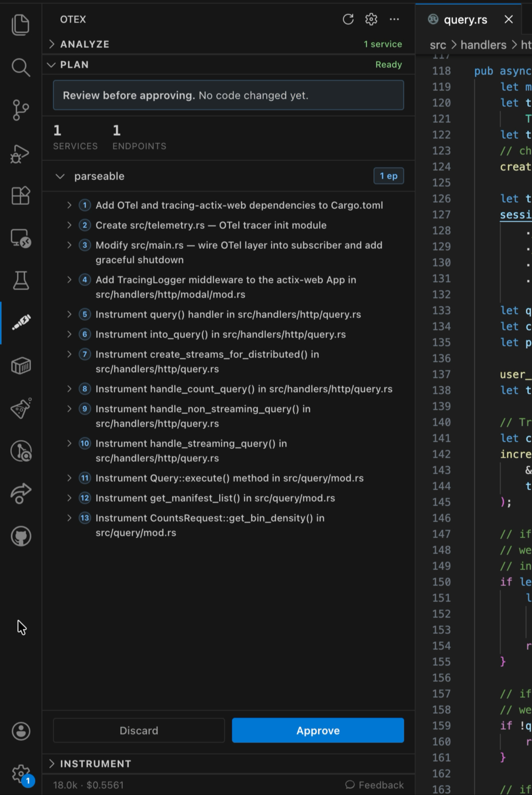The image size is (532, 795).
Task: Refresh the OTEX panel
Action: 348,19
